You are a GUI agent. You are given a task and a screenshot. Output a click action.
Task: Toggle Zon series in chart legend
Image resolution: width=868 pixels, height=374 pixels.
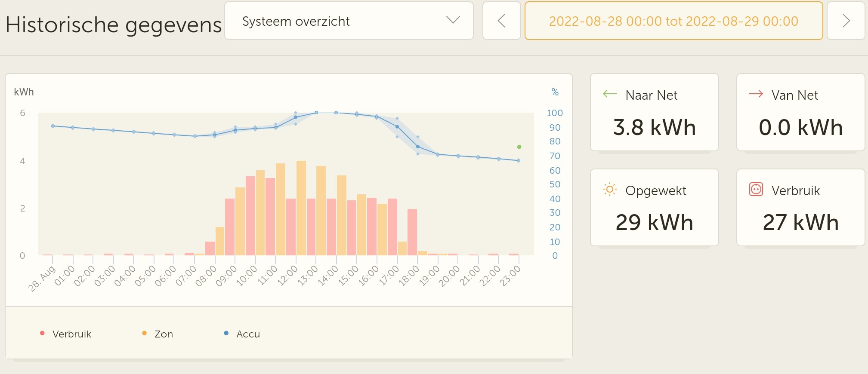[x=164, y=334]
